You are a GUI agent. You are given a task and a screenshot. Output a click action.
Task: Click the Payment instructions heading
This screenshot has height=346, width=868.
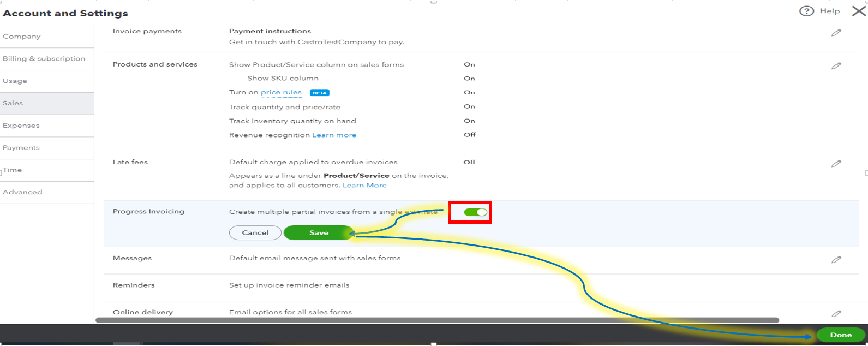click(270, 31)
